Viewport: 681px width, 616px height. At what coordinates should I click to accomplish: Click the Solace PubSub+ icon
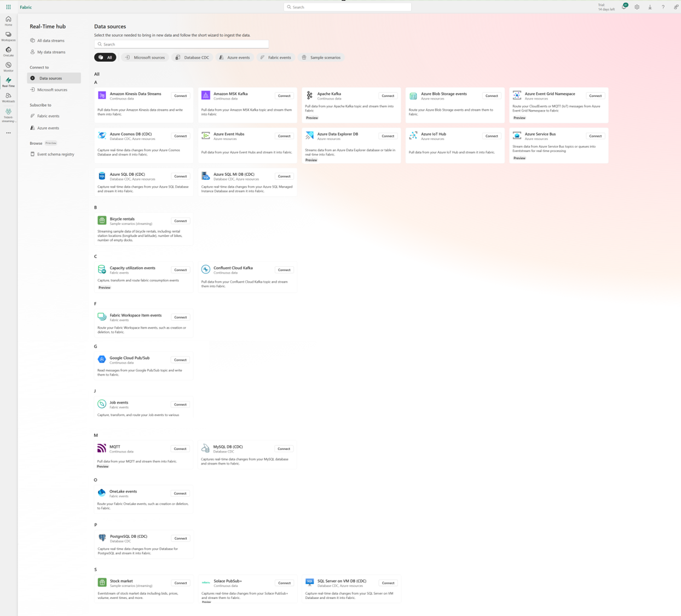pos(206,583)
